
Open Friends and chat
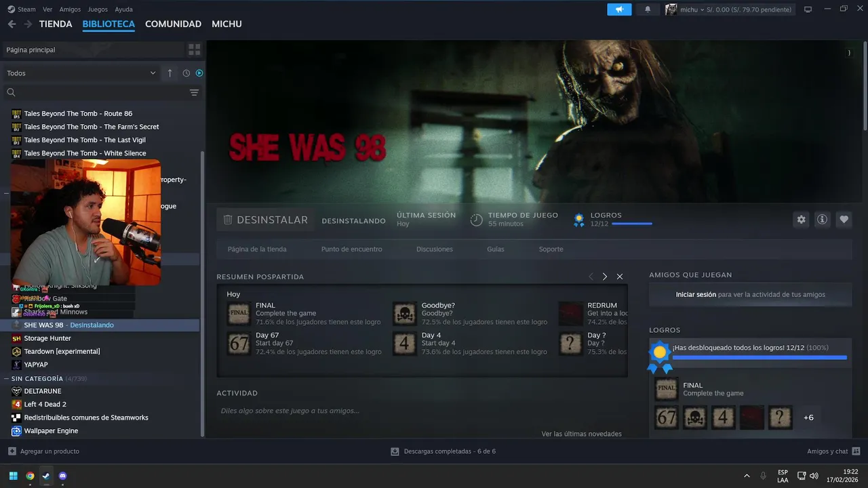(833, 451)
